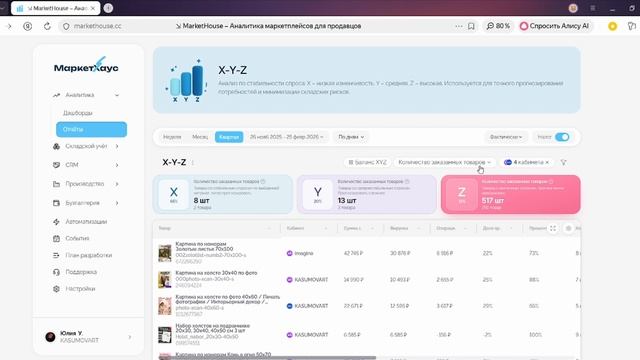Click the yellow browser extension icon
The width and height of the screenshot is (640, 360).
[612, 26]
